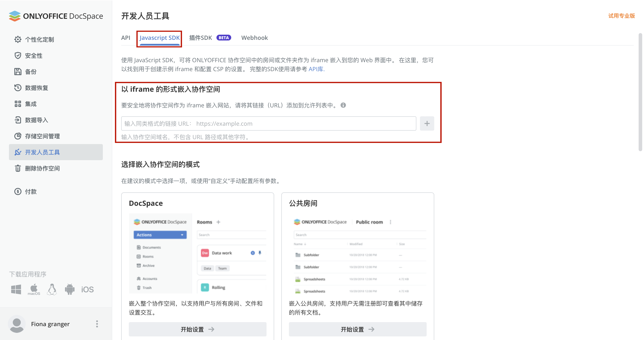Download the Windows app via its icon
Screen dimensions: 644x340
[16, 289]
